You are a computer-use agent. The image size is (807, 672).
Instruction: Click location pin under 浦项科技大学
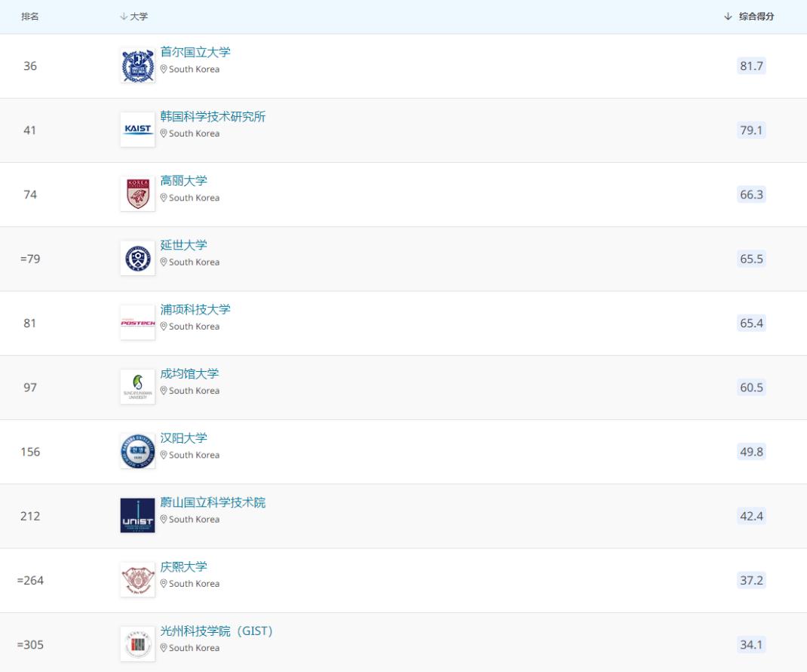coord(164,327)
